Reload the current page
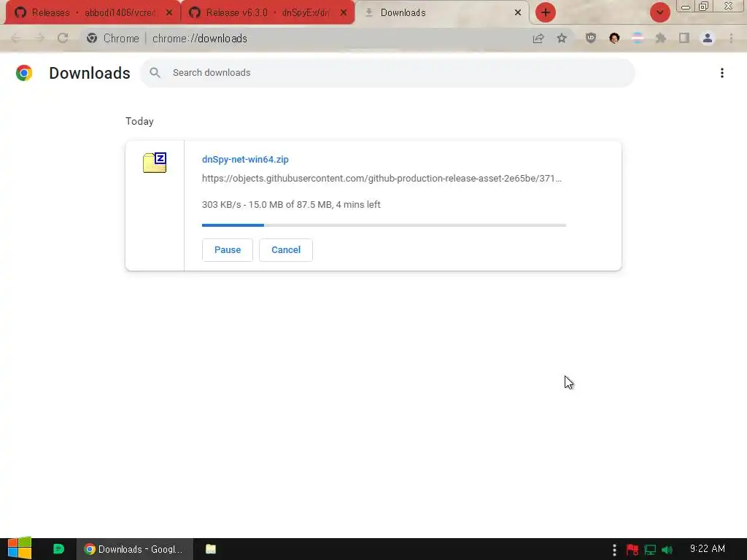747x560 pixels. (x=63, y=38)
